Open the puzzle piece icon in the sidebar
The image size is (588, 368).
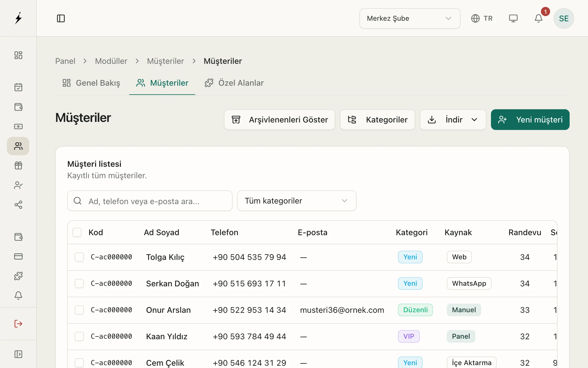tap(18, 276)
